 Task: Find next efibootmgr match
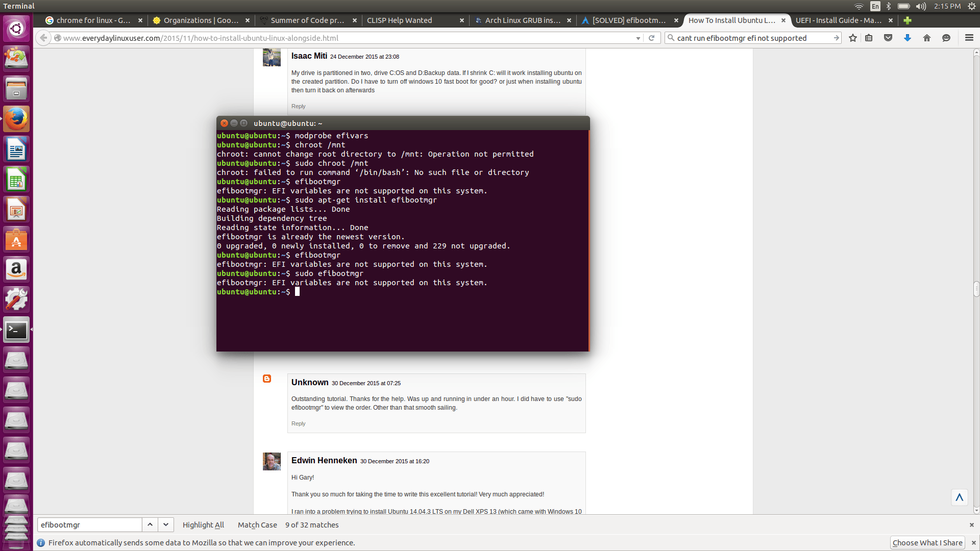166,524
